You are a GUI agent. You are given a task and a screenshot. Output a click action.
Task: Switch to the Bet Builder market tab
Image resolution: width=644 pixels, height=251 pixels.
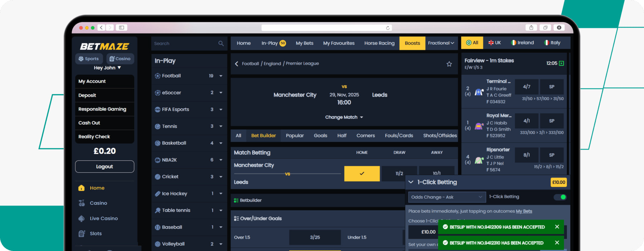pyautogui.click(x=263, y=136)
